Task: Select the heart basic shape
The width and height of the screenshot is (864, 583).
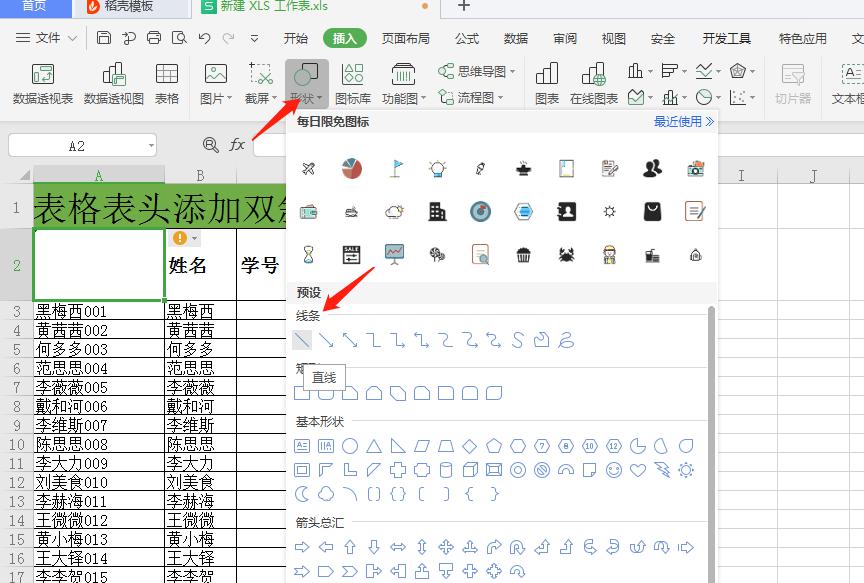Action: pyautogui.click(x=638, y=470)
